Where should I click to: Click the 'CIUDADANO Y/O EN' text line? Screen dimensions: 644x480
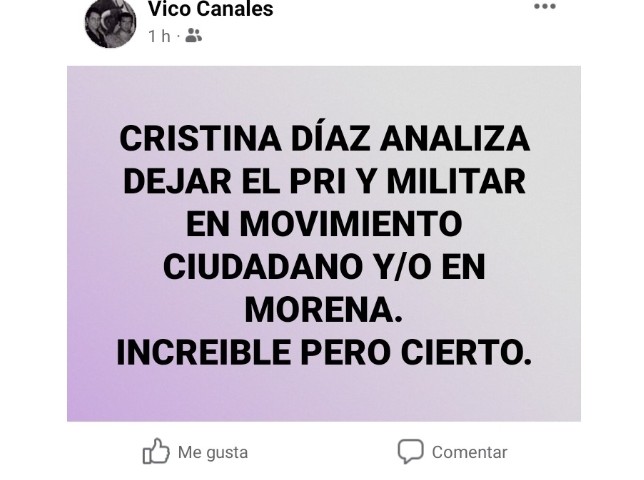tap(324, 267)
